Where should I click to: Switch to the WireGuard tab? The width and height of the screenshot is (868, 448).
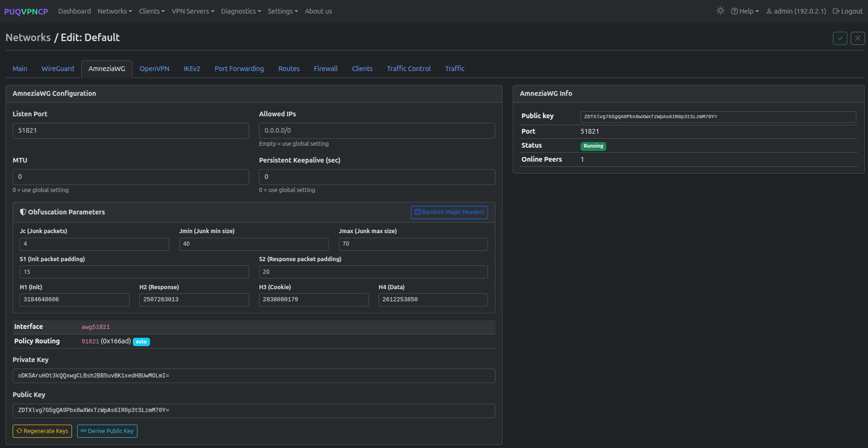pyautogui.click(x=58, y=69)
